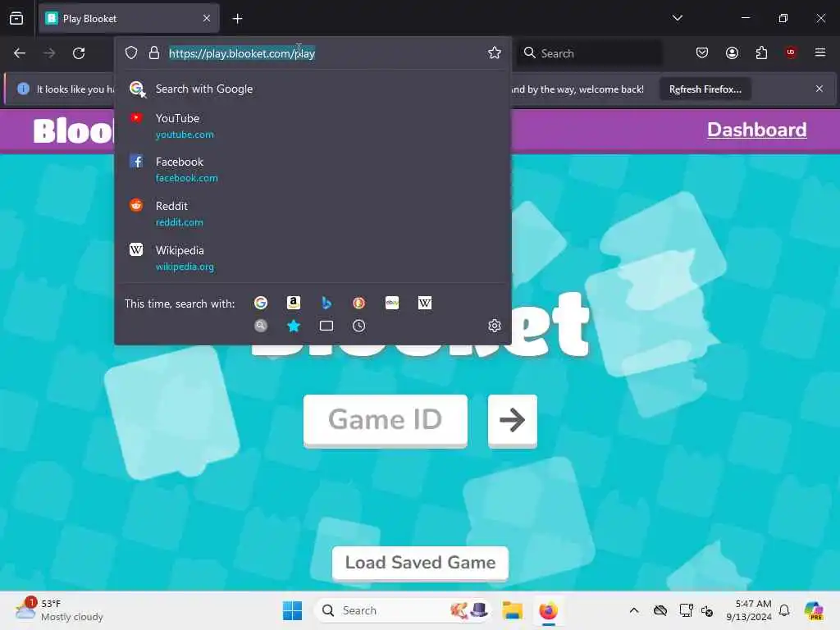
Task: Close the Play Blooket tab
Action: pyautogui.click(x=207, y=18)
